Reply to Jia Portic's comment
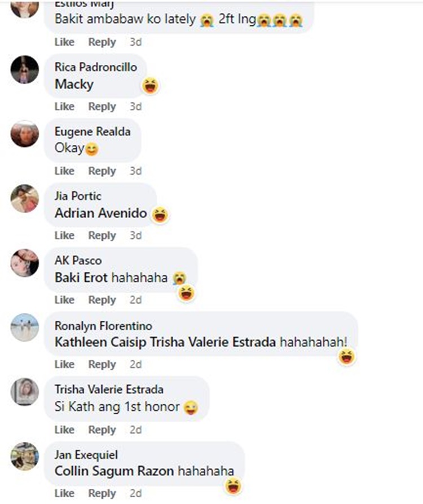Screen dimensions: 423x504 tap(102, 235)
